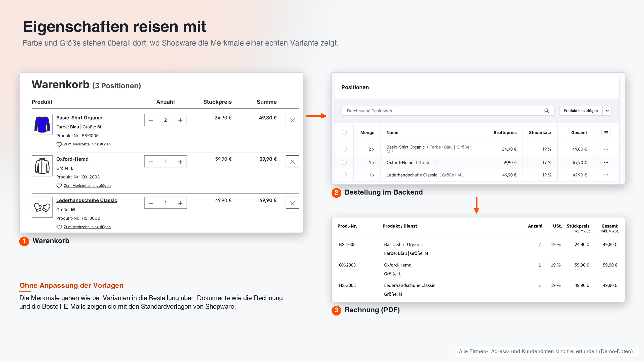Decrease quantity of Basic-Shirt Organic
This screenshot has height=362, width=644.
tap(151, 120)
